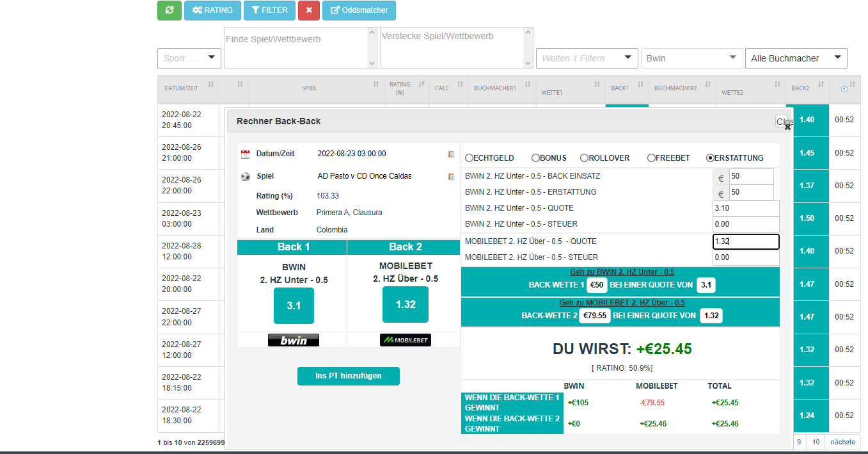Select the FREEBET radio option
868x454 pixels.
coord(651,158)
